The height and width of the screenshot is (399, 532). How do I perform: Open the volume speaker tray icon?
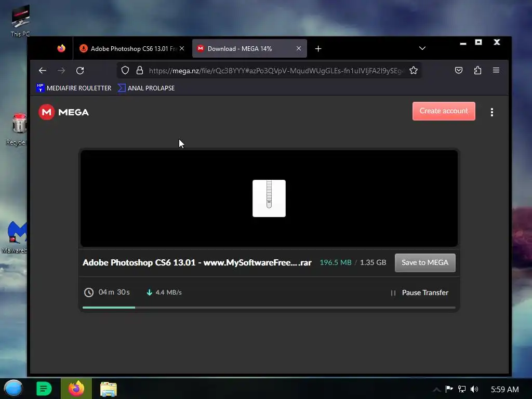point(474,389)
